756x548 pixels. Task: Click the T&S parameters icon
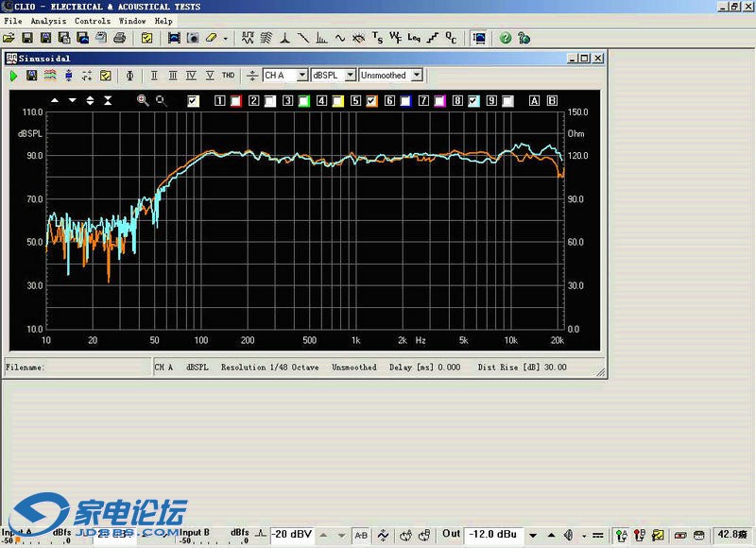pos(377,39)
